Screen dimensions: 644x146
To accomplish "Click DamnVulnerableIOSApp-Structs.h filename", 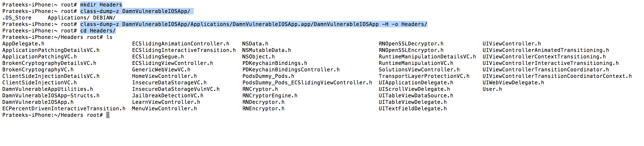I will [51, 96].
